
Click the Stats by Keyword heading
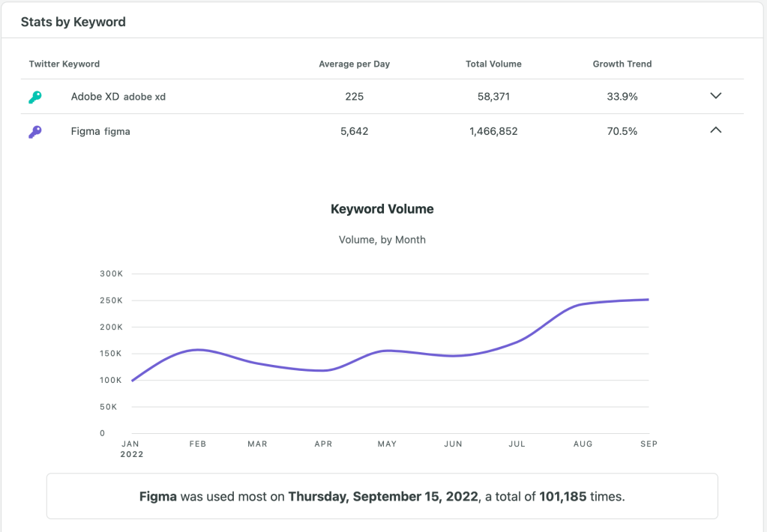[73, 22]
